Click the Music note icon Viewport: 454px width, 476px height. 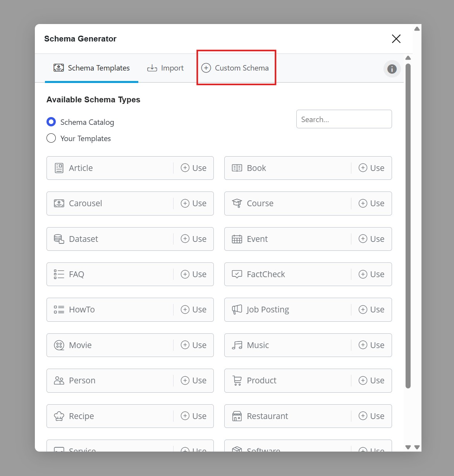(x=237, y=345)
